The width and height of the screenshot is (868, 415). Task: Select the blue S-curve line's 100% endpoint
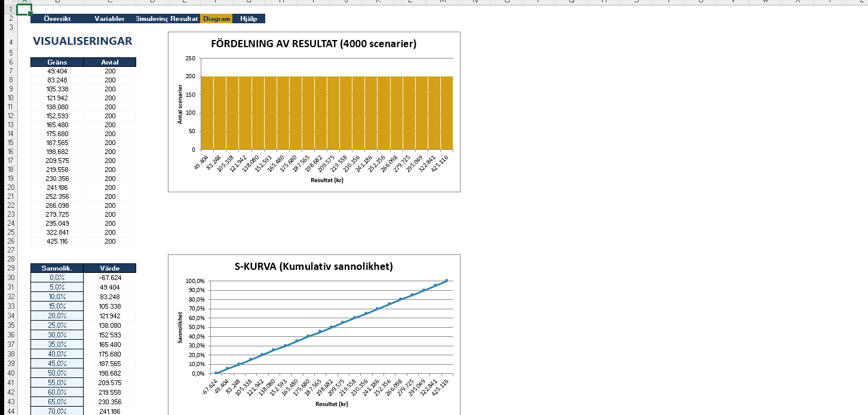tap(446, 281)
